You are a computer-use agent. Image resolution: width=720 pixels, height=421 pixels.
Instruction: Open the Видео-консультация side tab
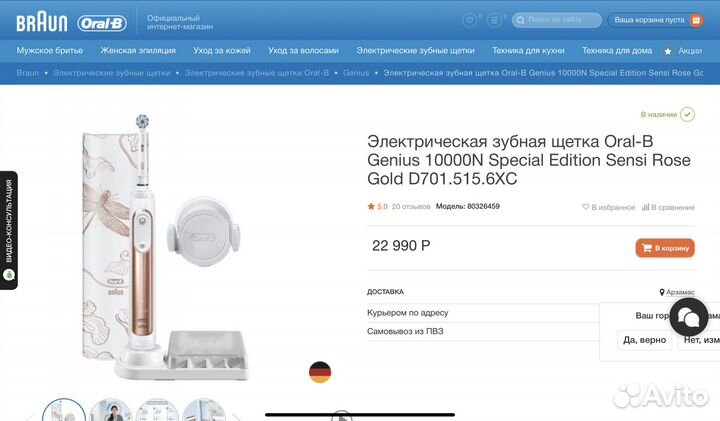9,230
